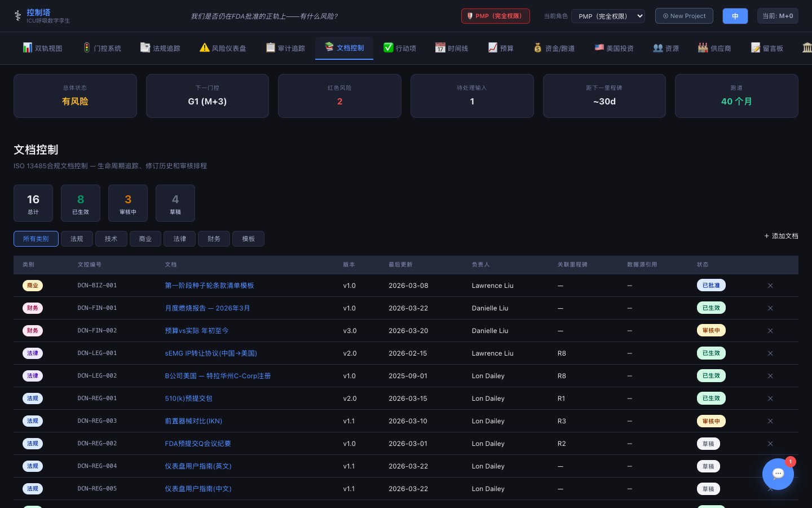
Task: Remove DCN-REG-003 row via X icon
Action: 770,421
